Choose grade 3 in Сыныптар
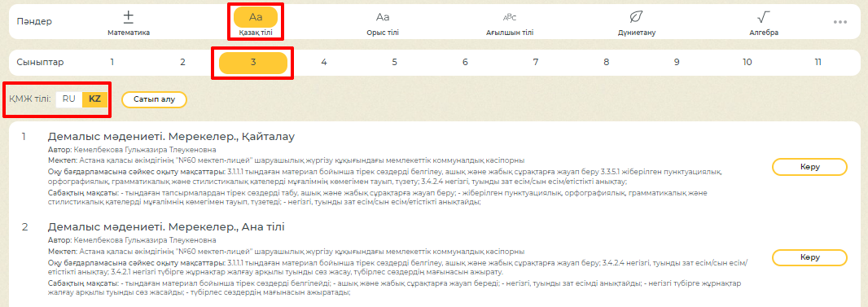This screenshot has height=307, width=868. pos(253,63)
